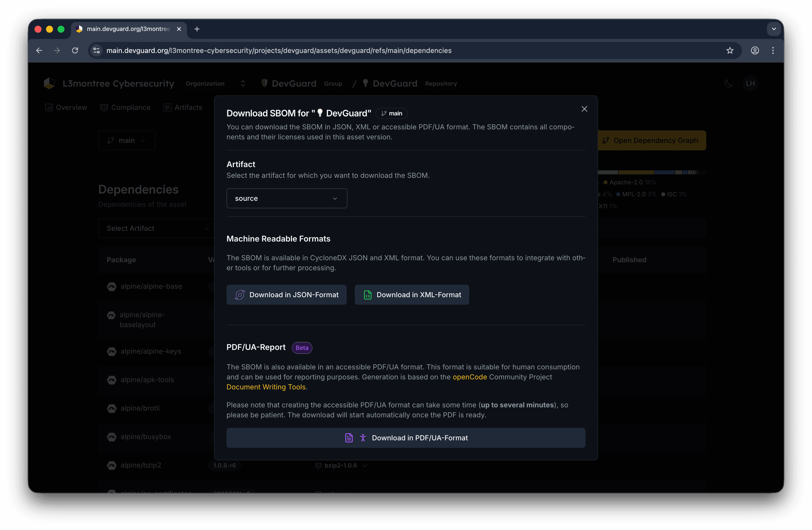Expand the bzip2-1.0.6 license dropdown

(x=341, y=465)
